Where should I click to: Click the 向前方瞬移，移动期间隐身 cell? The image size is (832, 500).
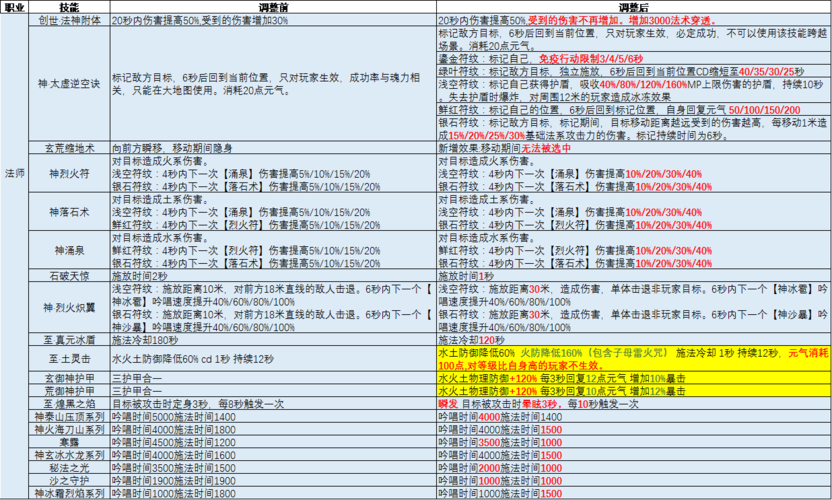click(273, 148)
